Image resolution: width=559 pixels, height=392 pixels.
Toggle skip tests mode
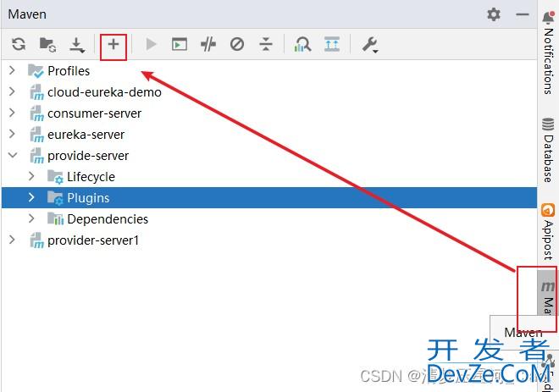tap(237, 45)
